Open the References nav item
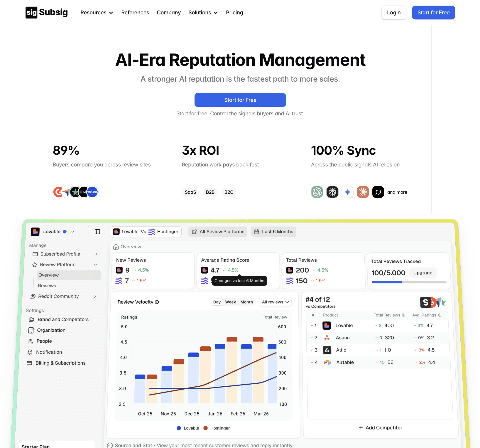480x448 pixels. [x=135, y=13]
